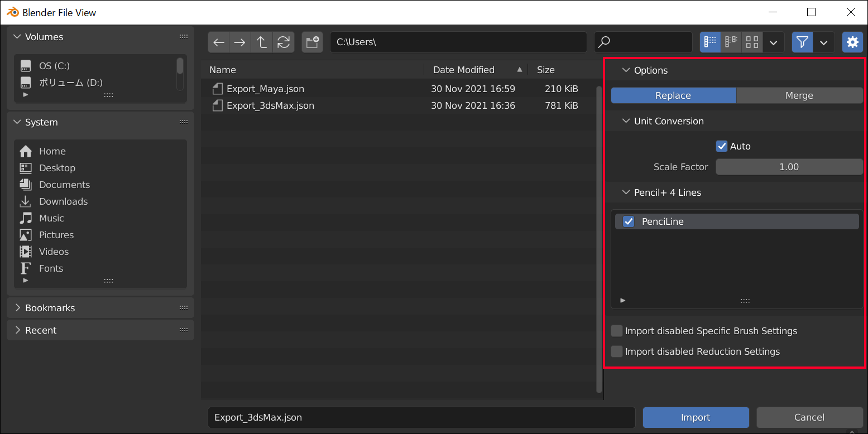Click the Cancel button
868x434 pixels.
click(x=809, y=417)
